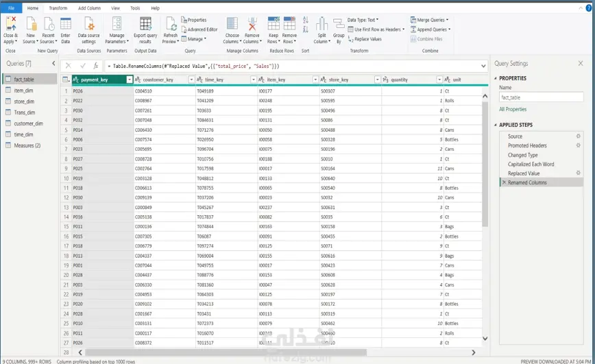Screen dimensions: 595x364
Task: Click the table corner menu icon
Action: 66,80
